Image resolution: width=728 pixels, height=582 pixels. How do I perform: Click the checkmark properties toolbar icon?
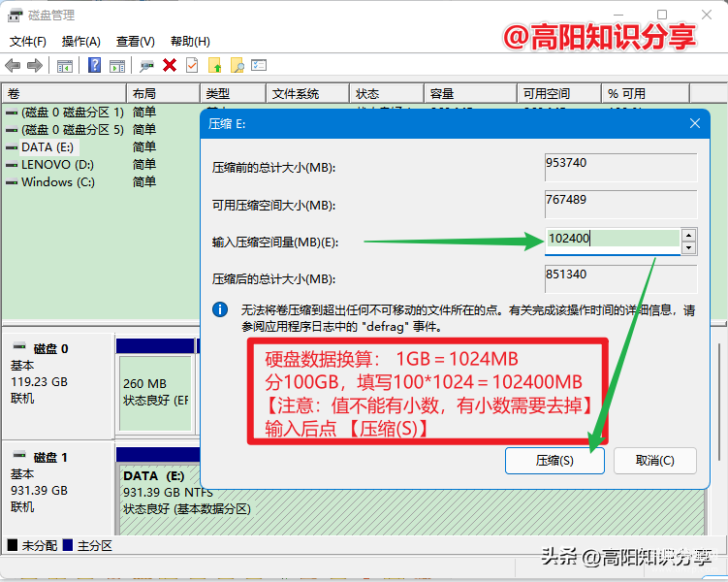point(192,65)
